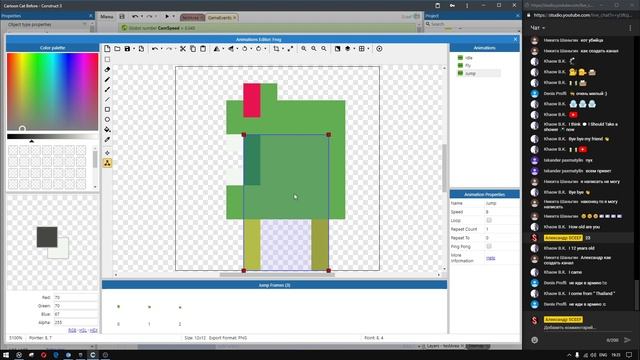Open the rotate-clockwise dropdown arrow
Viewport: 640px width, 360px height.
(265, 49)
